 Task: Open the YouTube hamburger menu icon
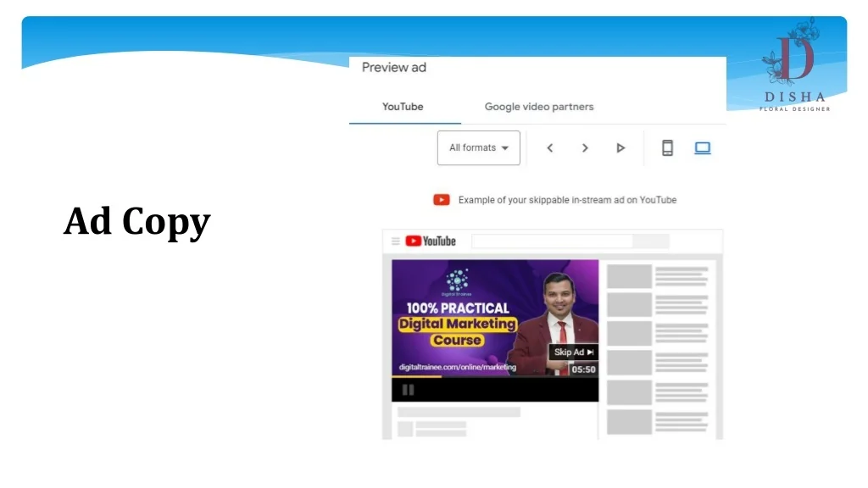point(395,241)
